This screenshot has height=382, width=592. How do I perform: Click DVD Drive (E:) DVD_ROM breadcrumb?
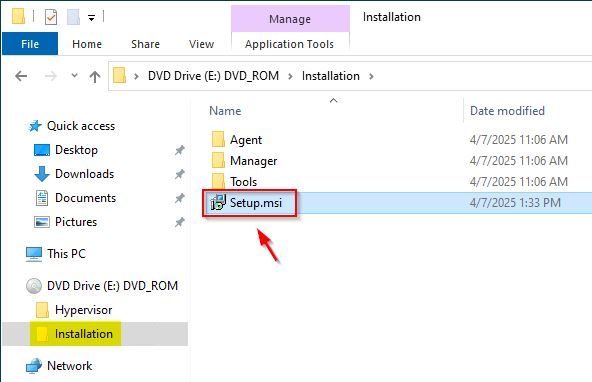[213, 76]
